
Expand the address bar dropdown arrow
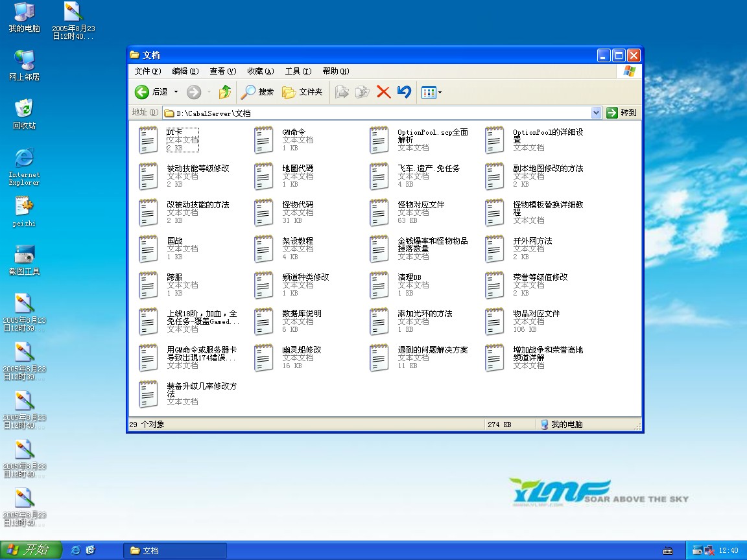[x=596, y=113]
